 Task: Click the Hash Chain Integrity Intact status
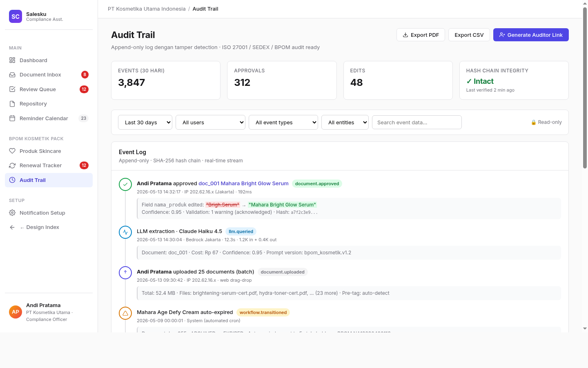point(480,81)
